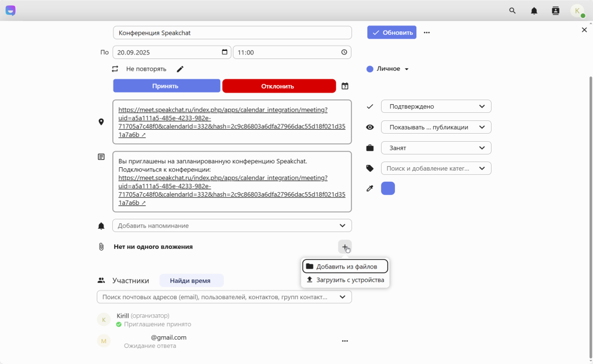Click pencil icon to edit repeat rule
Image resolution: width=593 pixels, height=364 pixels.
click(180, 69)
